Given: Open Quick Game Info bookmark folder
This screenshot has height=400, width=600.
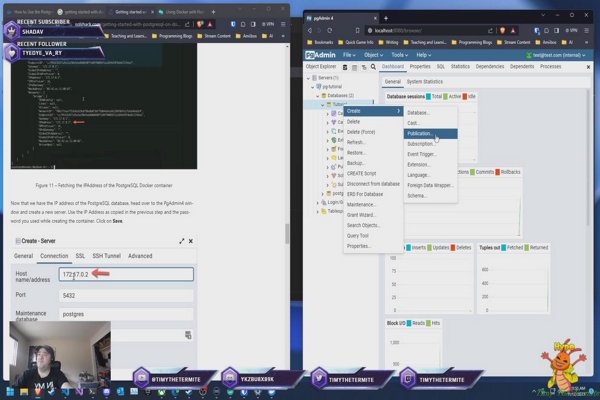Looking at the screenshot, I should point(355,42).
